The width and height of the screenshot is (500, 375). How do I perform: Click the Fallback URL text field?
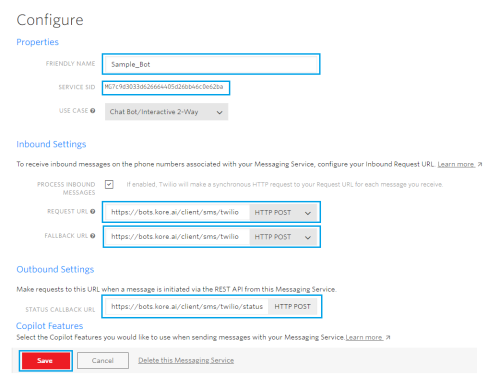coord(177,237)
